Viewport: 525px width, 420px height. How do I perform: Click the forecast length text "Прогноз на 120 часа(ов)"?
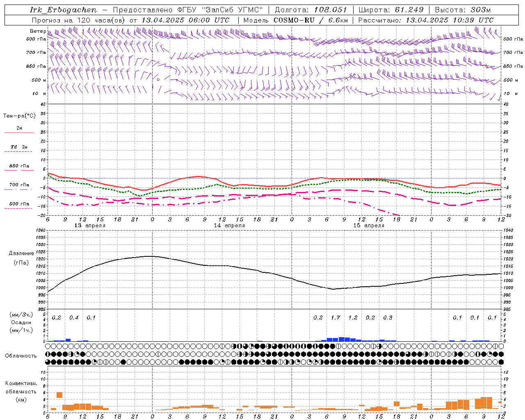[79, 20]
